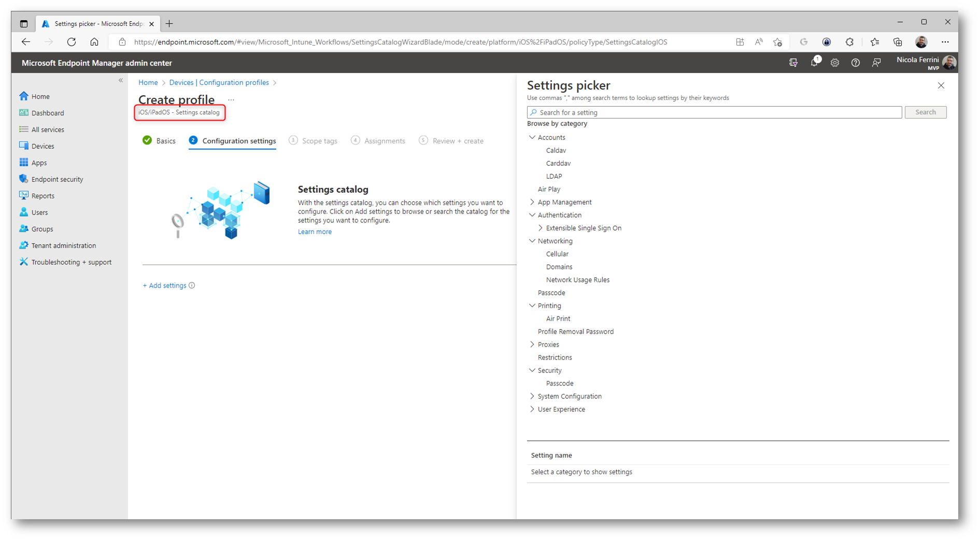The height and width of the screenshot is (541, 980).
Task: Click the Add settings link
Action: (164, 286)
